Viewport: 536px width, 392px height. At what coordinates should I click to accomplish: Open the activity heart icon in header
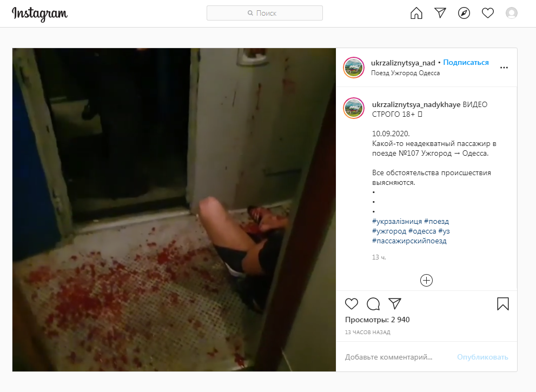click(487, 14)
